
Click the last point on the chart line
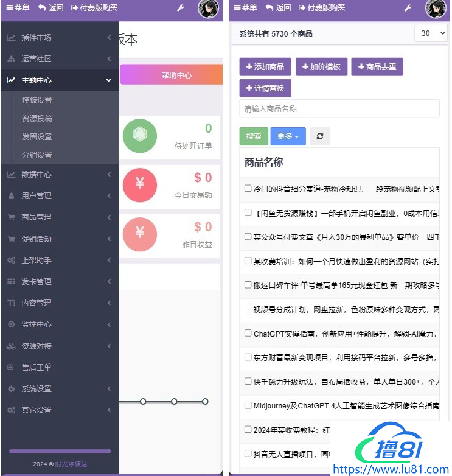(205, 401)
